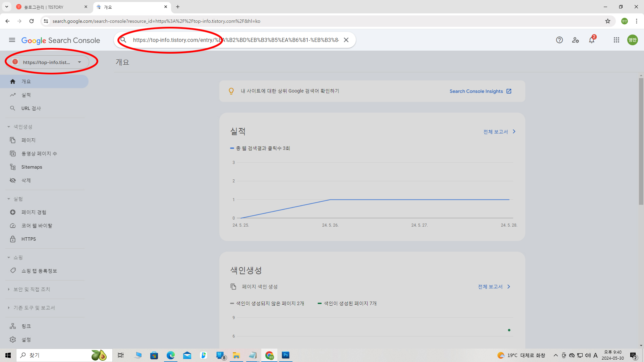Open the user management settings icon
644x362 pixels.
[576, 40]
